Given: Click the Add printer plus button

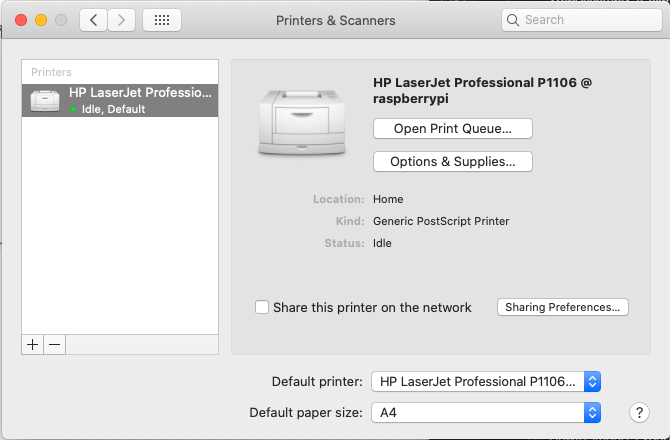Looking at the screenshot, I should (33, 344).
